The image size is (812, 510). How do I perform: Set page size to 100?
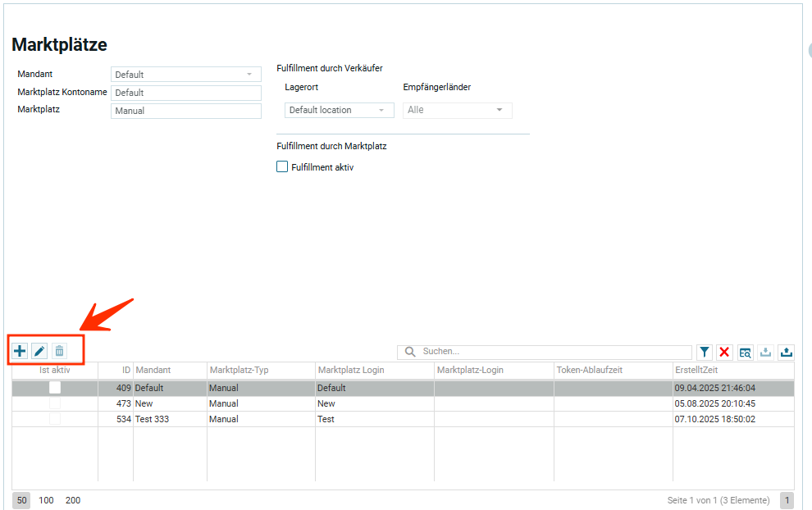click(46, 500)
